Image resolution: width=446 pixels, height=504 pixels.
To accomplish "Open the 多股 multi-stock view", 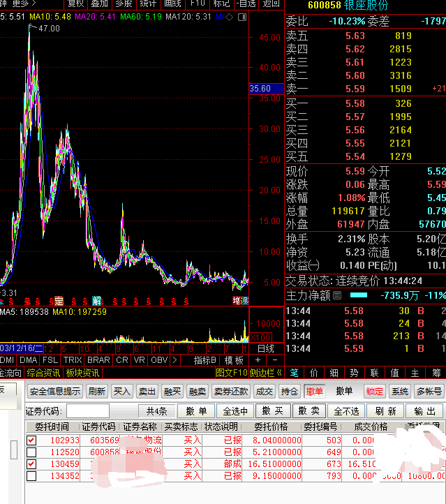I will [x=124, y=3].
